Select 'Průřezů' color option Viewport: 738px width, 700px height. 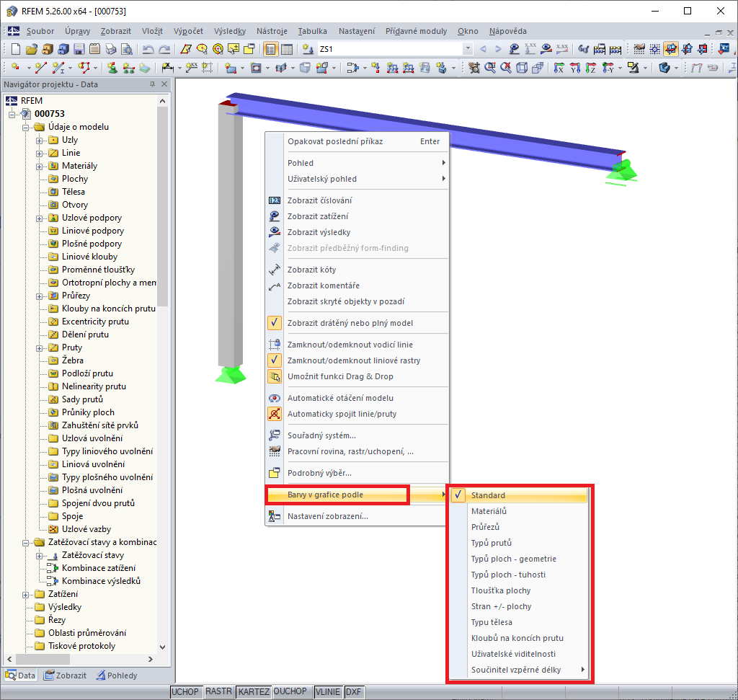pos(519,527)
